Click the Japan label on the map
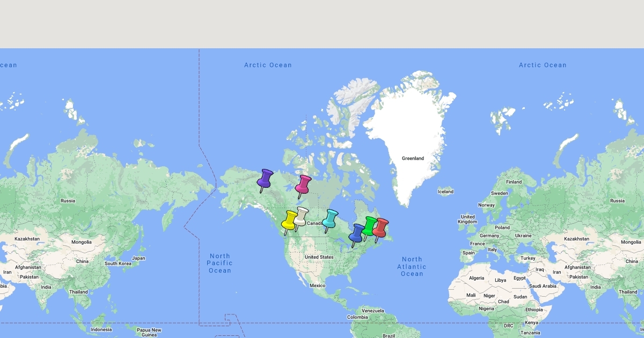This screenshot has width=644, height=338. [x=138, y=258]
